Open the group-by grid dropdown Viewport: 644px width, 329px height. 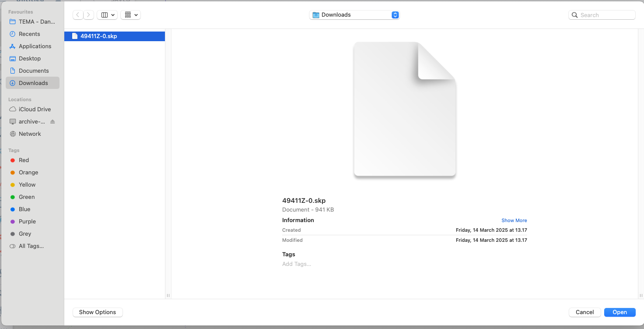tap(131, 15)
